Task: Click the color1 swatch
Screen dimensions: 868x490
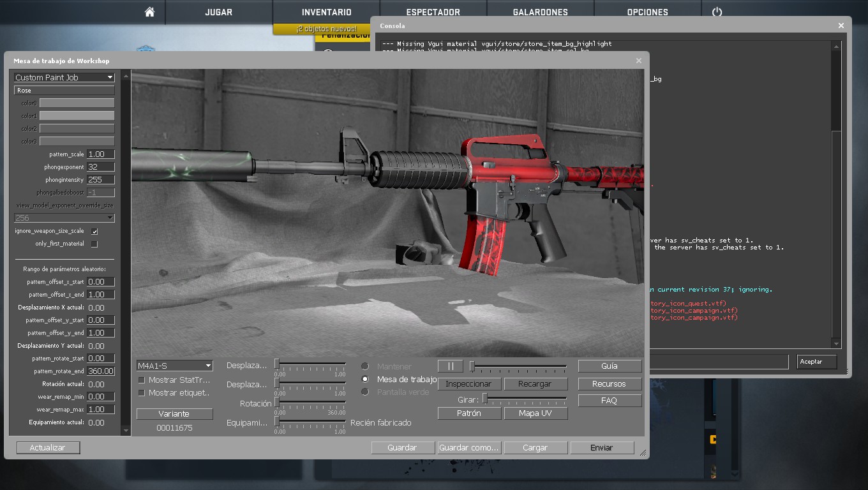Action: [x=77, y=115]
